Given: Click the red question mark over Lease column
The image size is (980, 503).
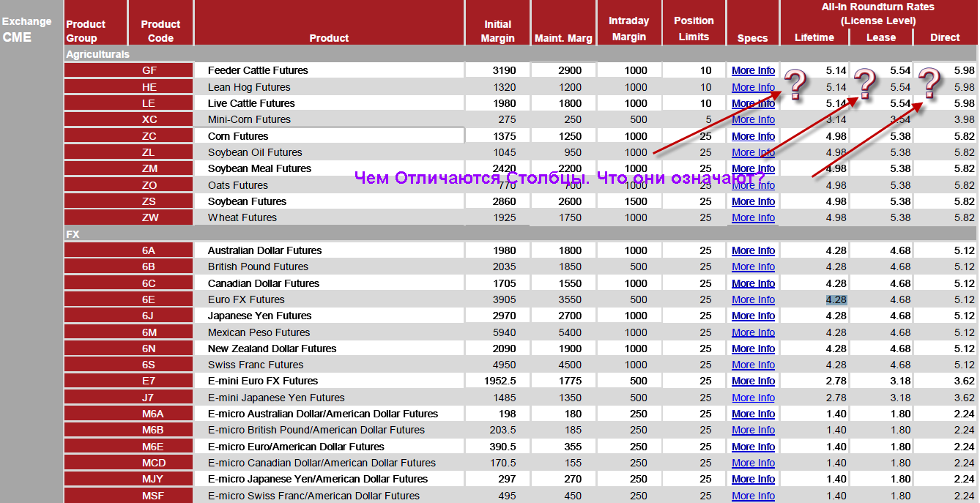Looking at the screenshot, I should 865,84.
